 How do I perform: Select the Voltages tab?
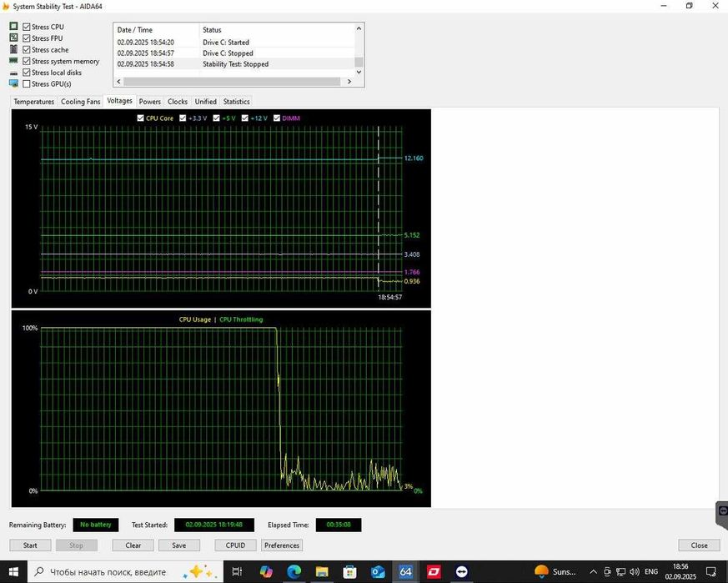(119, 101)
